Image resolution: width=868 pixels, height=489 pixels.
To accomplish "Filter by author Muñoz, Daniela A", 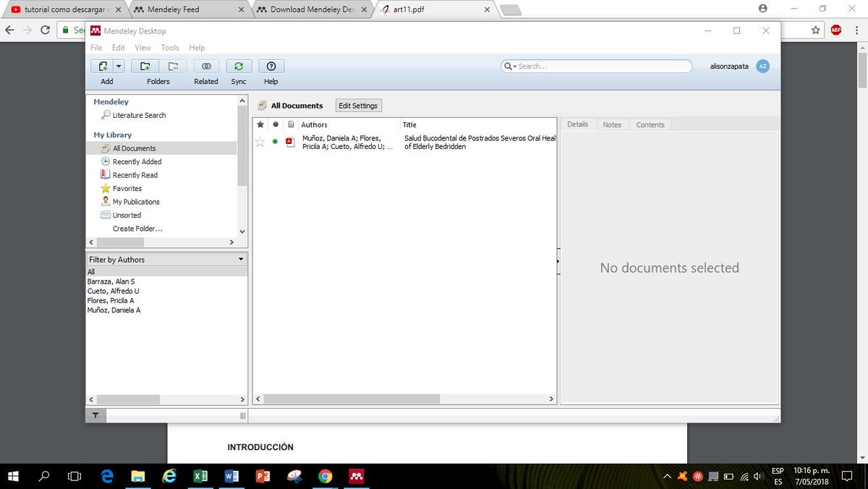I will click(x=114, y=310).
